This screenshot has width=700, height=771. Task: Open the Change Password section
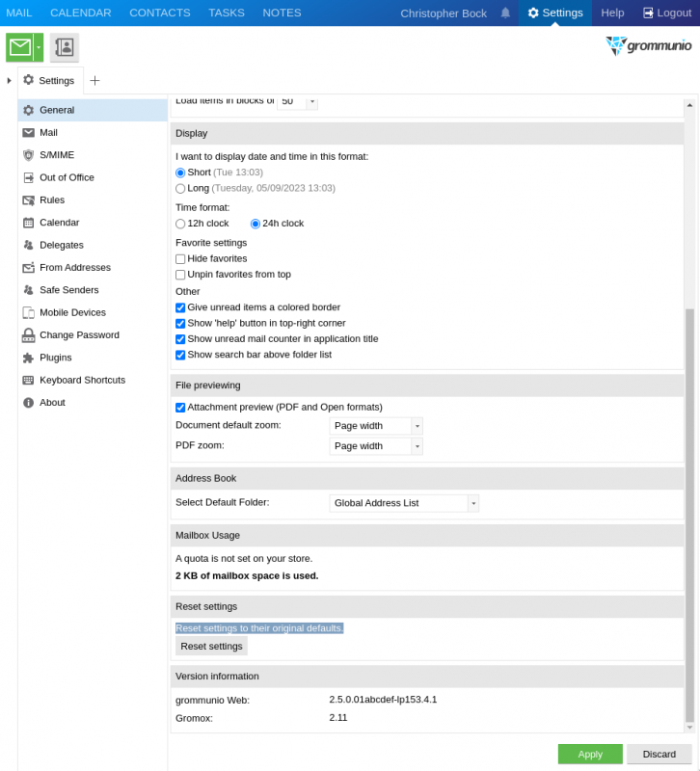(79, 335)
